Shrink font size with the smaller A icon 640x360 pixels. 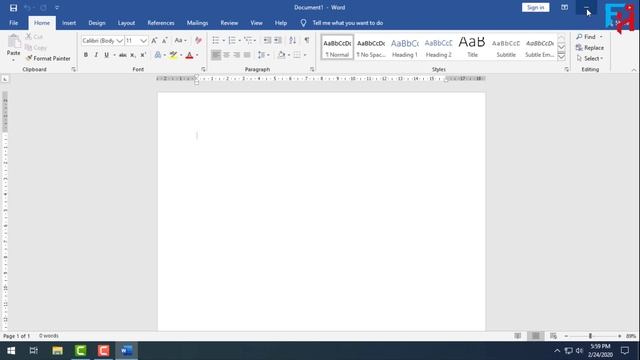(x=164, y=40)
